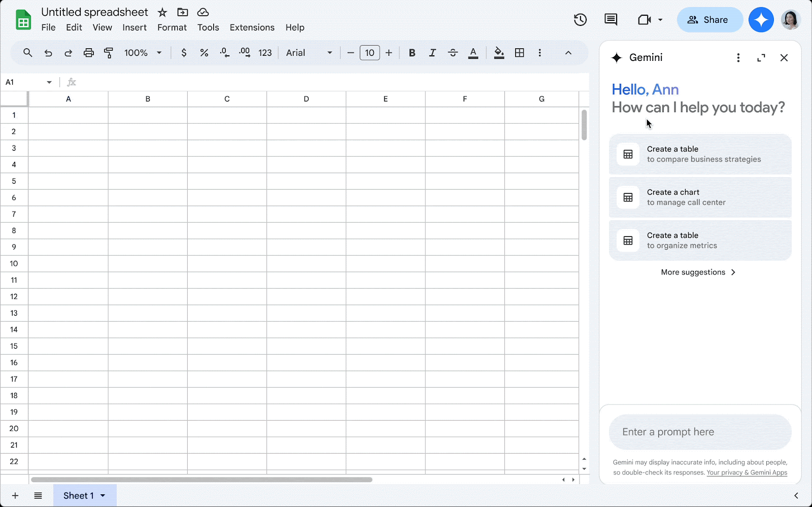Open the Borders tool
The height and width of the screenshot is (507, 812).
coord(519,52)
